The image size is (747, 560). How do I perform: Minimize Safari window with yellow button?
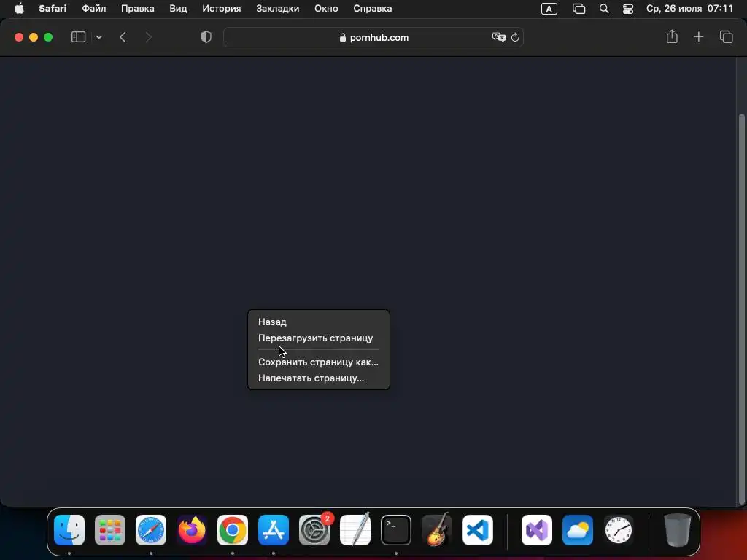coord(34,37)
